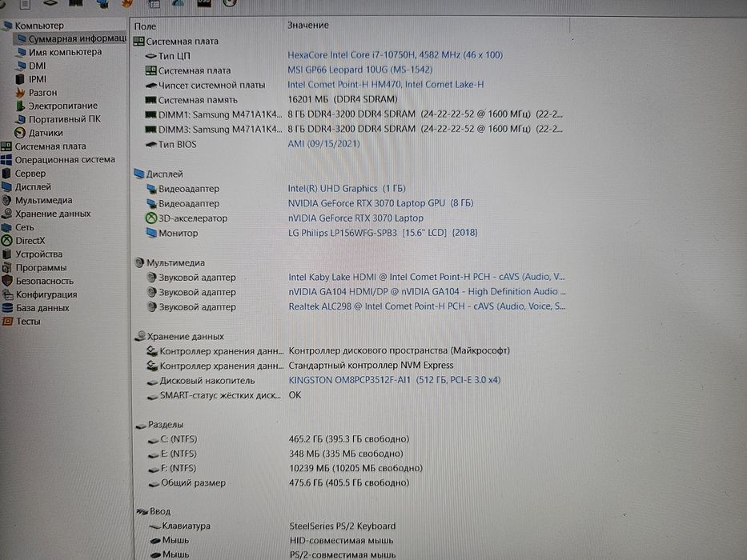
Task: Click the Монитор row icon
Action: tap(151, 233)
